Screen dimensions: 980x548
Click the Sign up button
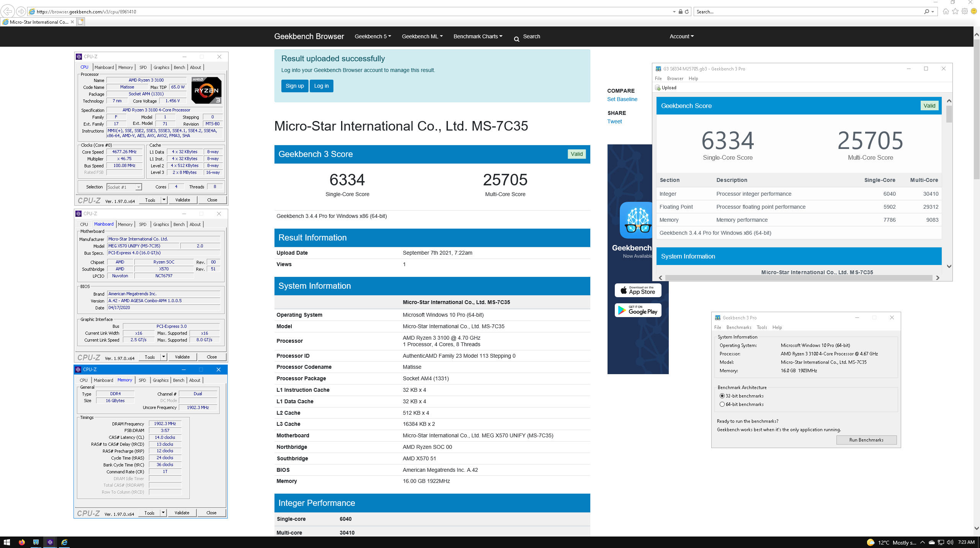tap(294, 86)
